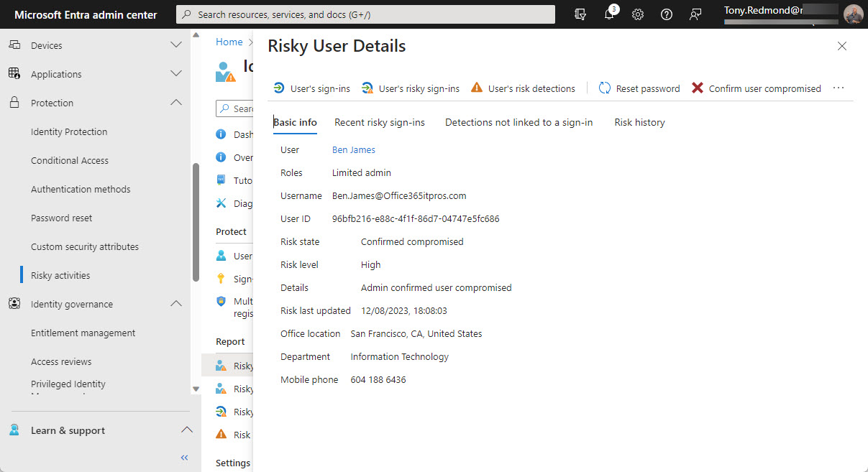
Task: Open the settings gear icon
Action: click(637, 14)
